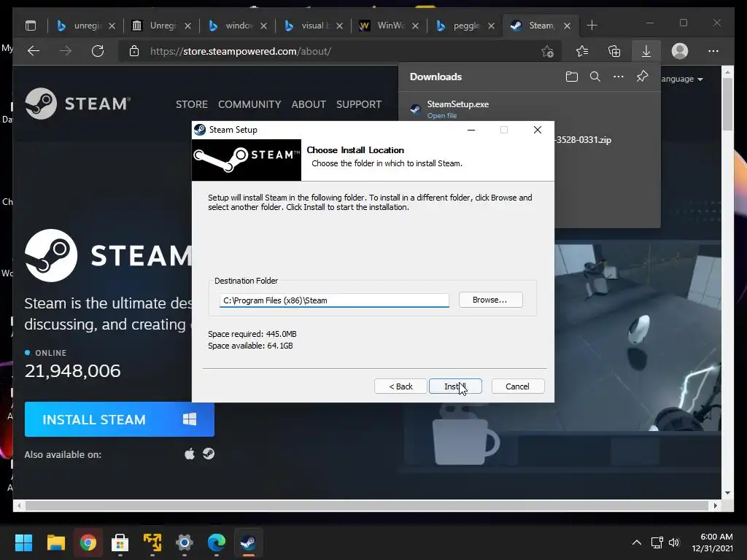This screenshot has width=747, height=560.
Task: Click the taskbar clock and date
Action: (713, 542)
